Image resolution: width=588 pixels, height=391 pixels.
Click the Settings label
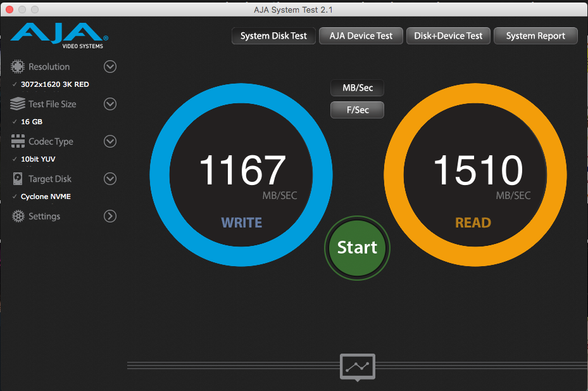pos(44,216)
